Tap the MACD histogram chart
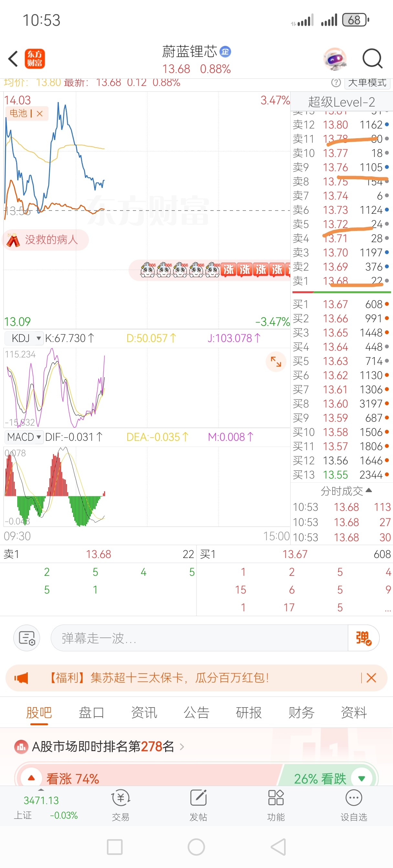Image resolution: width=393 pixels, height=868 pixels. point(147,486)
